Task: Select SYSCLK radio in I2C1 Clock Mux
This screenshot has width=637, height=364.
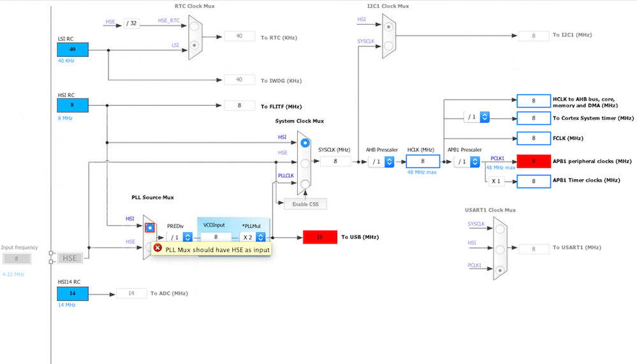Action: [x=389, y=45]
